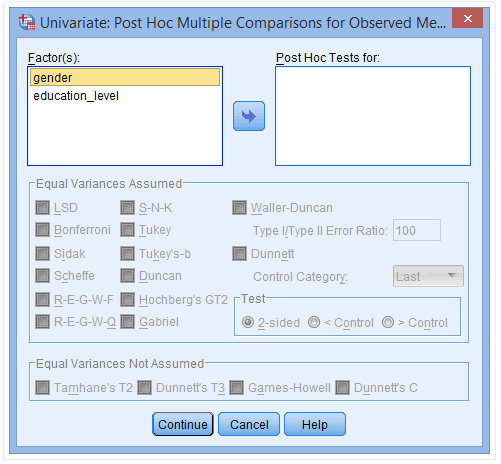
Task: Enable the Waller-Duncan checkbox
Action: click(x=239, y=208)
